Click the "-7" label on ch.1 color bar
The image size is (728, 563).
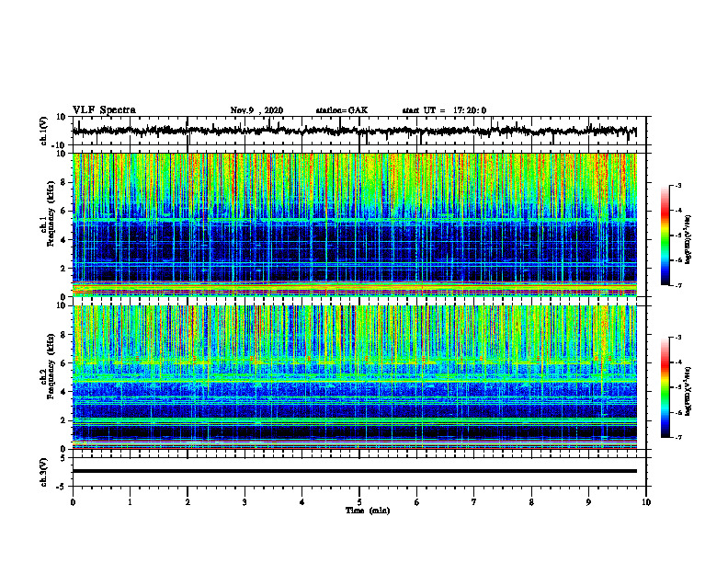coord(678,285)
